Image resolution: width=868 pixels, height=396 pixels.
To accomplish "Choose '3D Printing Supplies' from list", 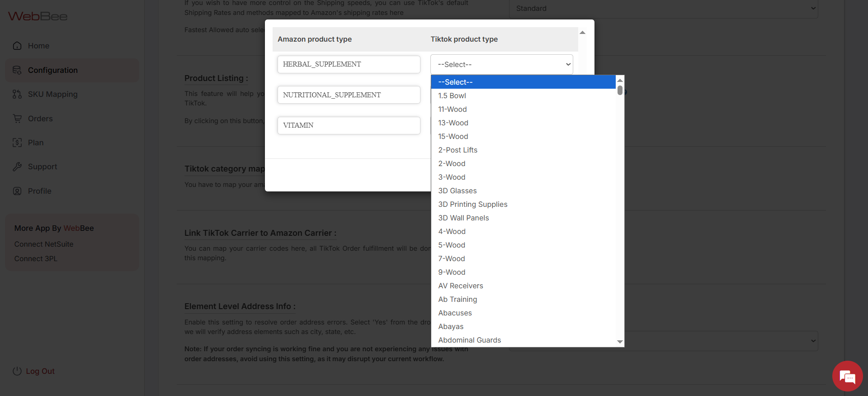I will point(472,204).
